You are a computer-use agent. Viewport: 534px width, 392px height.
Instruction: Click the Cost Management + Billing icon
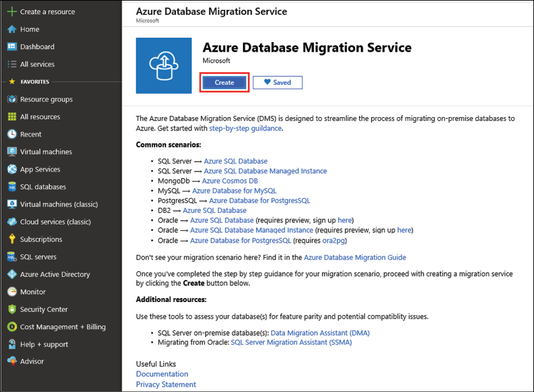[x=12, y=327]
